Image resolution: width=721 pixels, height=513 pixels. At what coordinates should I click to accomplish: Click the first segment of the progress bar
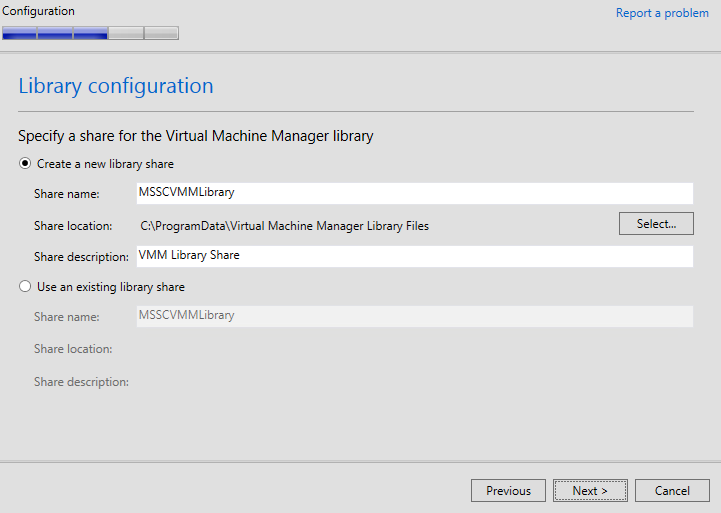click(19, 33)
